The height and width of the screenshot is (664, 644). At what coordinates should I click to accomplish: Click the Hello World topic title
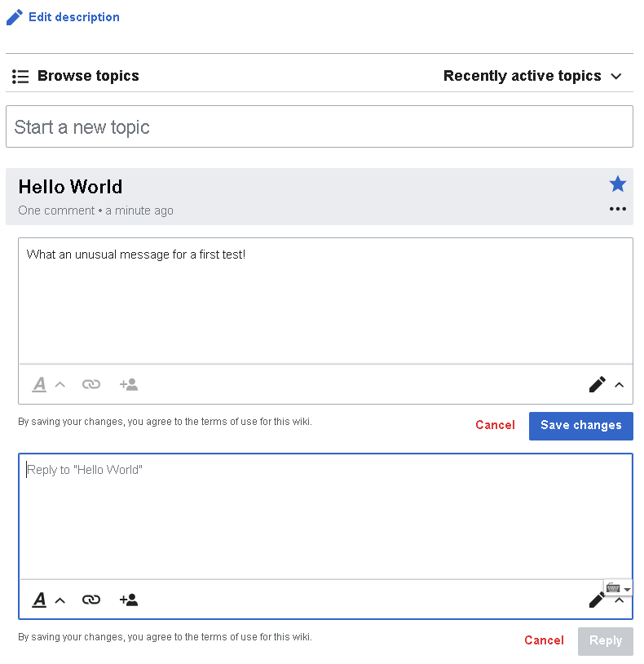pyautogui.click(x=70, y=187)
